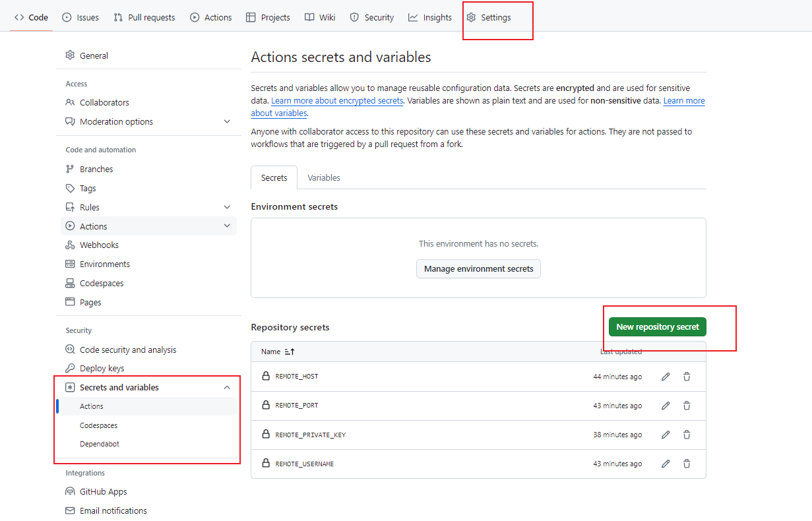Click the pencil edit icon for REMOTE_HOST
The image size is (812, 521).
[x=666, y=377]
